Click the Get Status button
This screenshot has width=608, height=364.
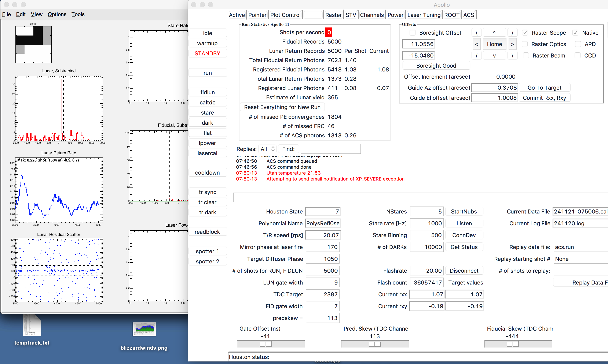click(x=464, y=247)
